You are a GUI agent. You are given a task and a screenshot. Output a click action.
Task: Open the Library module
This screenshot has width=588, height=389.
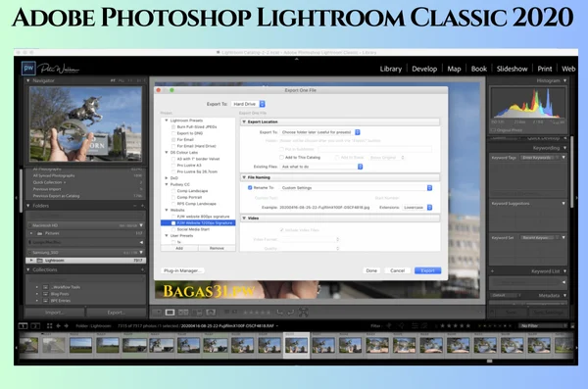tap(391, 69)
